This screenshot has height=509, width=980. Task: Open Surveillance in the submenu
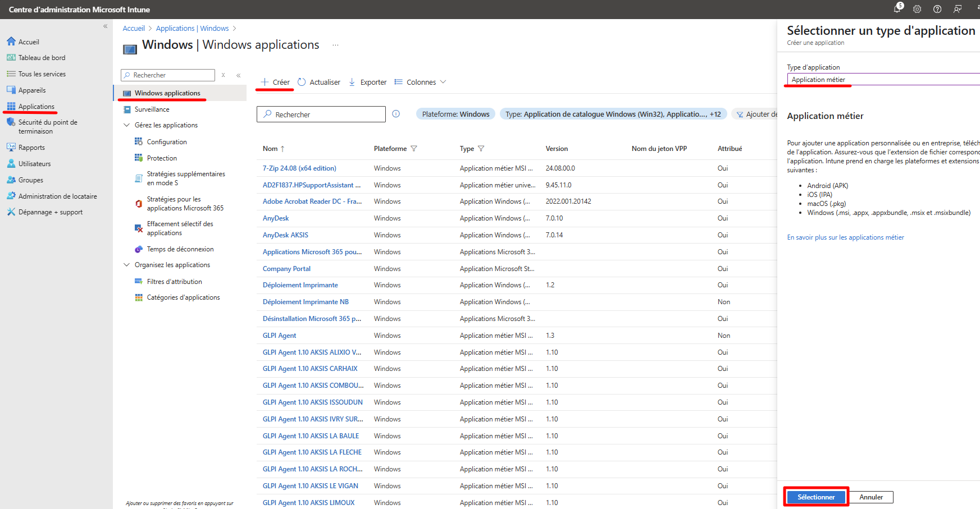[x=152, y=109]
